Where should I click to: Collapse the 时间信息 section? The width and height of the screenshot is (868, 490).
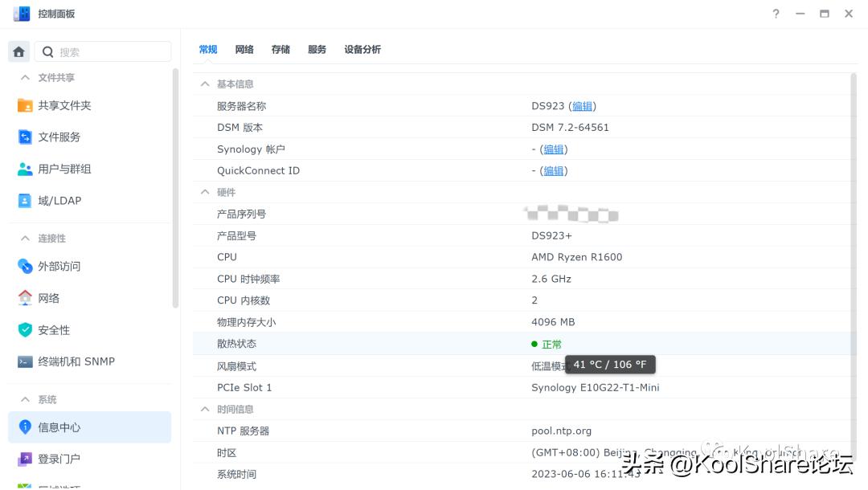coord(205,409)
